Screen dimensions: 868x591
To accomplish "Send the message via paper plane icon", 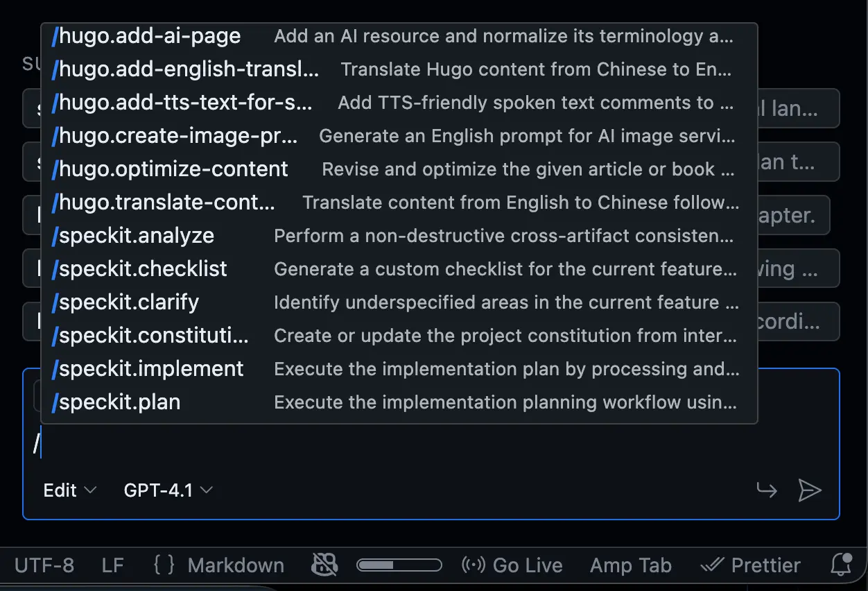I will pyautogui.click(x=810, y=490).
